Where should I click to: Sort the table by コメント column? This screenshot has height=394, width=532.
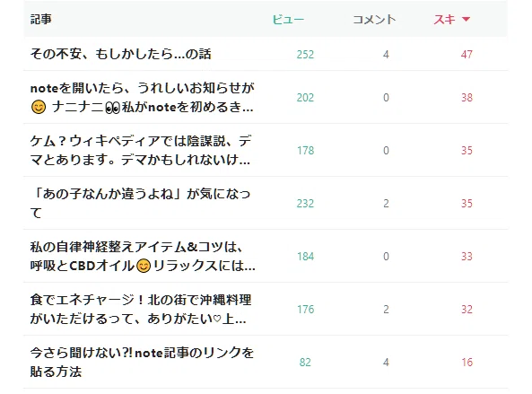[374, 20]
